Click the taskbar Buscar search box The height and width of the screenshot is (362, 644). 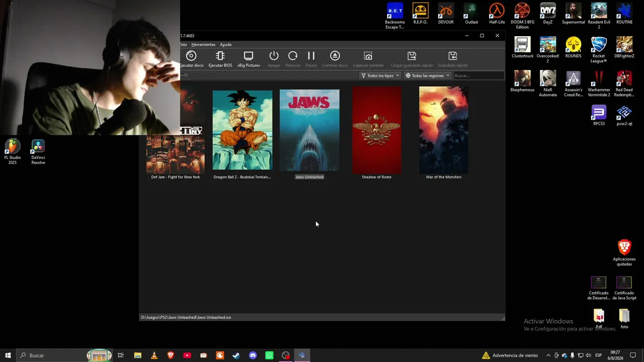coord(65,355)
